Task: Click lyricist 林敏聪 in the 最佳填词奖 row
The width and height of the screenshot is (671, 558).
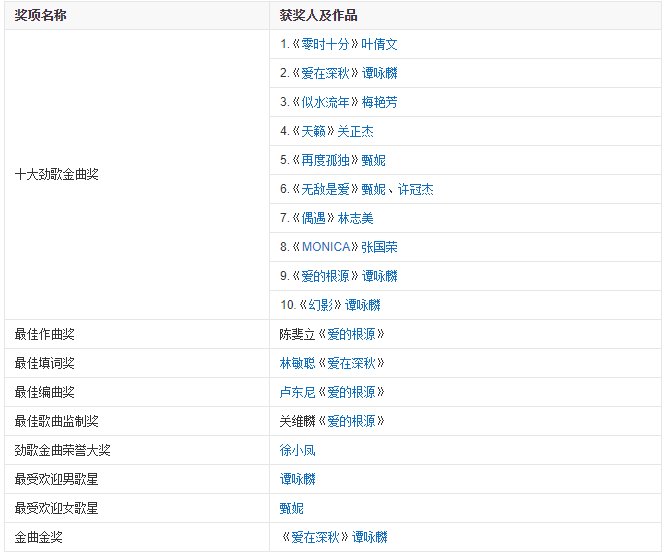Action: 298,363
